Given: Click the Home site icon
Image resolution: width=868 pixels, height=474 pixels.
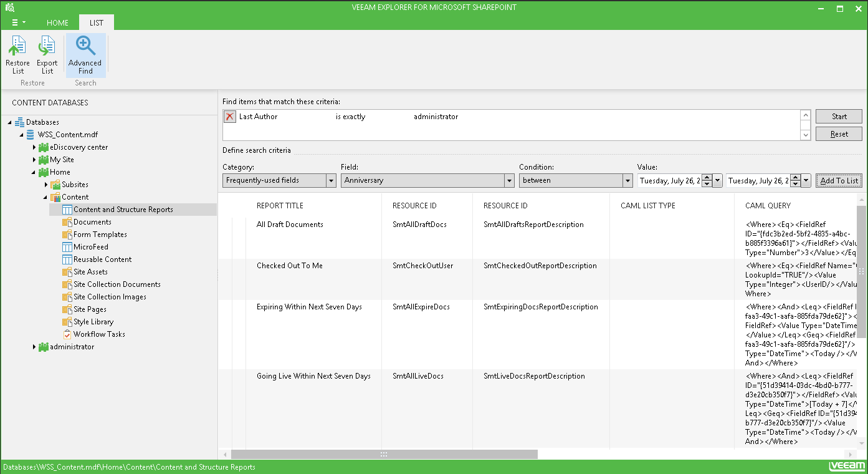Looking at the screenshot, I should (43, 172).
